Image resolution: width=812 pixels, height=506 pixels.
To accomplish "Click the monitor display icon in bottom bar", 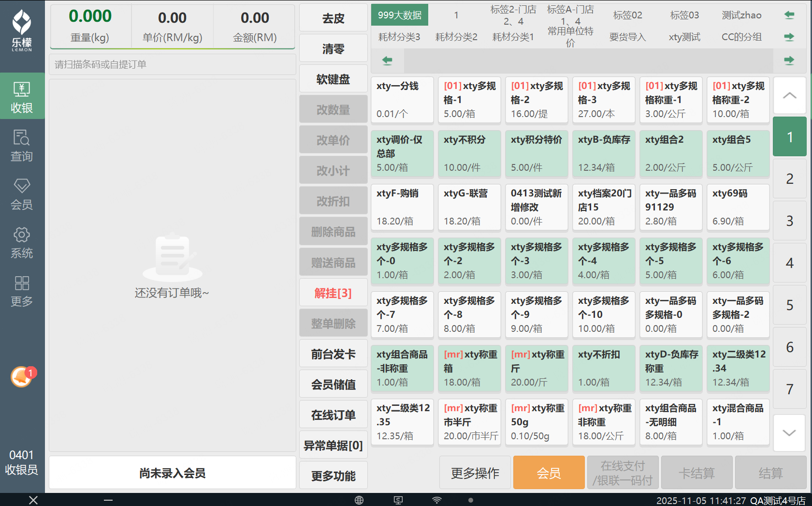I will (x=398, y=500).
